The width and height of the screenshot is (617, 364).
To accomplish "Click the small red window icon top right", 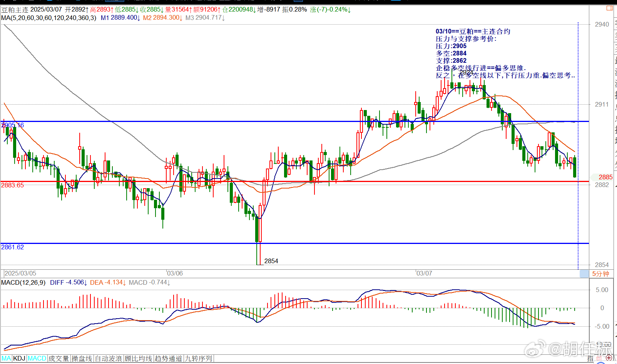I will 610,8.
